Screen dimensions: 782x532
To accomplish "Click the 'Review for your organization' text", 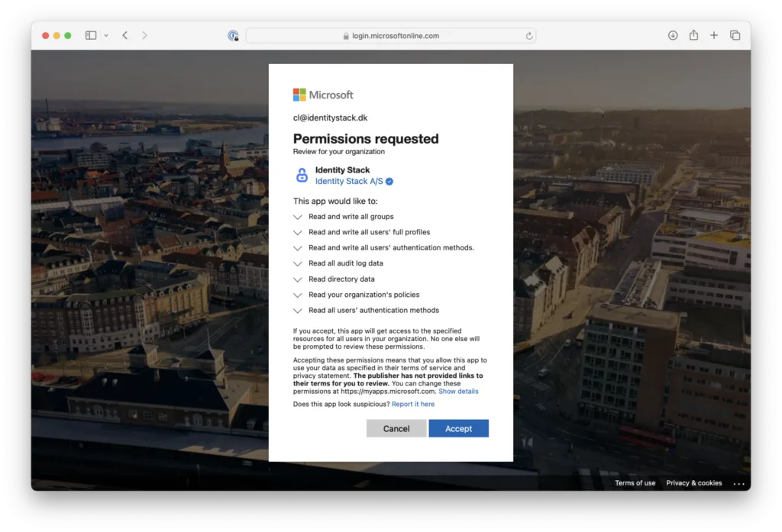I will 338,152.
